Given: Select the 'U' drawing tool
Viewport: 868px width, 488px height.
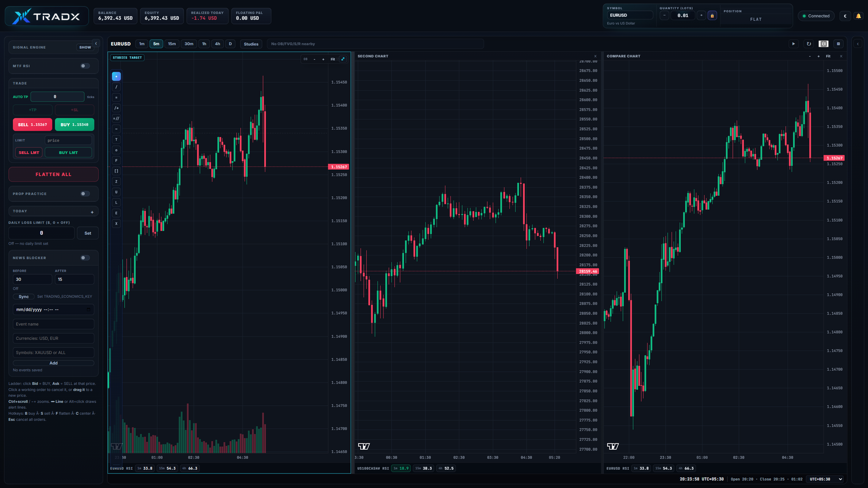Looking at the screenshot, I should click(116, 192).
